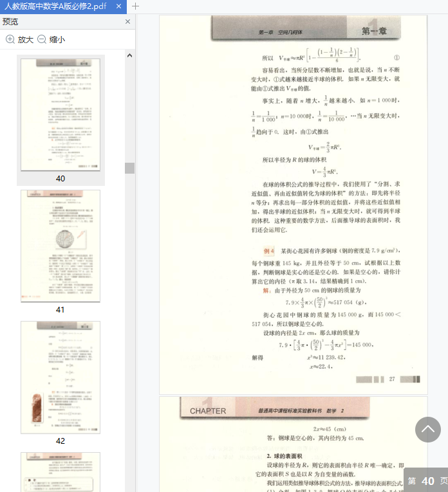This screenshot has width=448, height=492.
Task: Click the x≈22.4 result line
Action: [x=321, y=367]
